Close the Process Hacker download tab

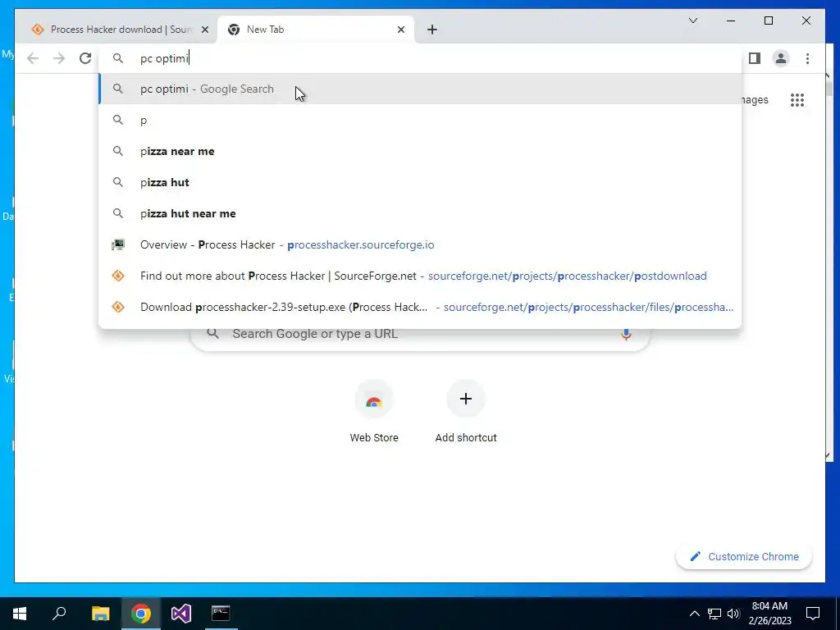(204, 30)
